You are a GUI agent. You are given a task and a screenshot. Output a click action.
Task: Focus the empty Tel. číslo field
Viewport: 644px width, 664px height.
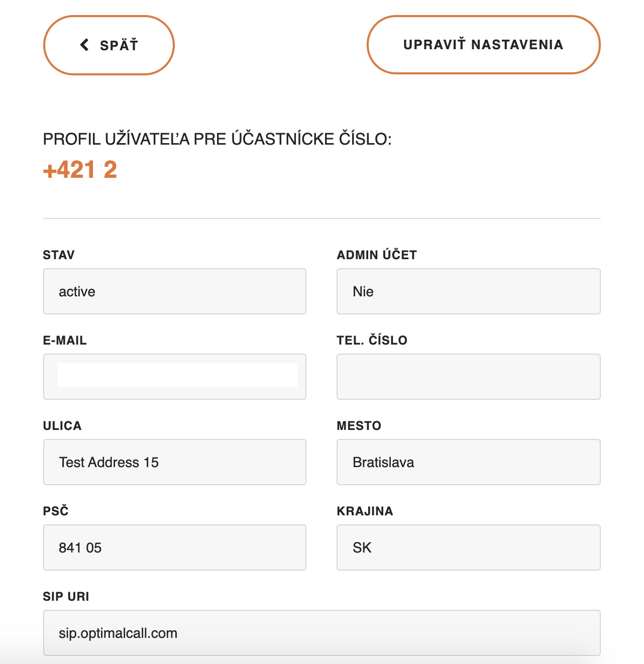click(x=468, y=377)
